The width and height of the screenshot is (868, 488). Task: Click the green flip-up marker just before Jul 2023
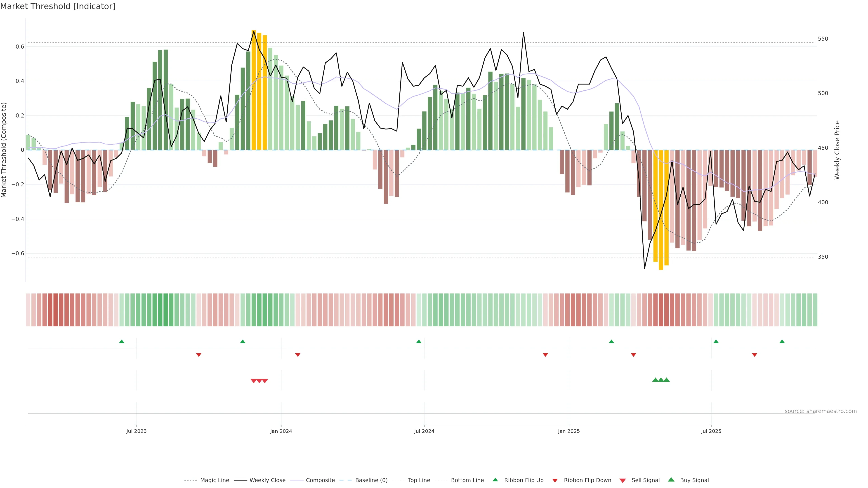point(122,342)
